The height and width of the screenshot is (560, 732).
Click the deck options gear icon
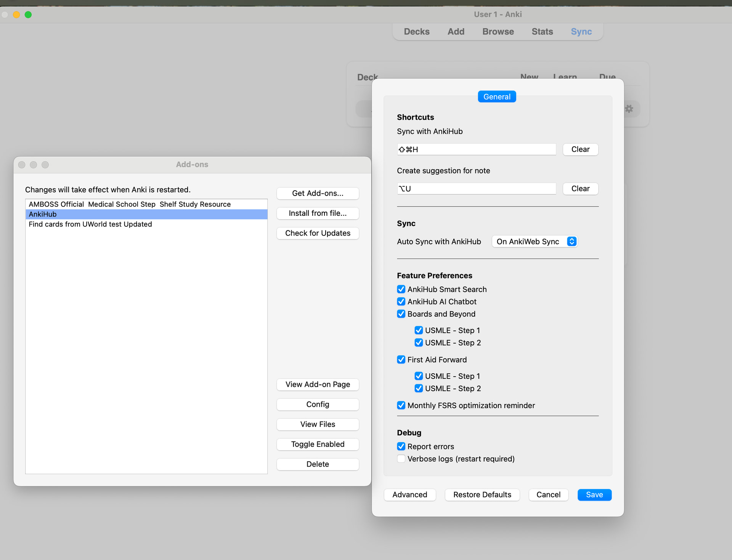(629, 109)
